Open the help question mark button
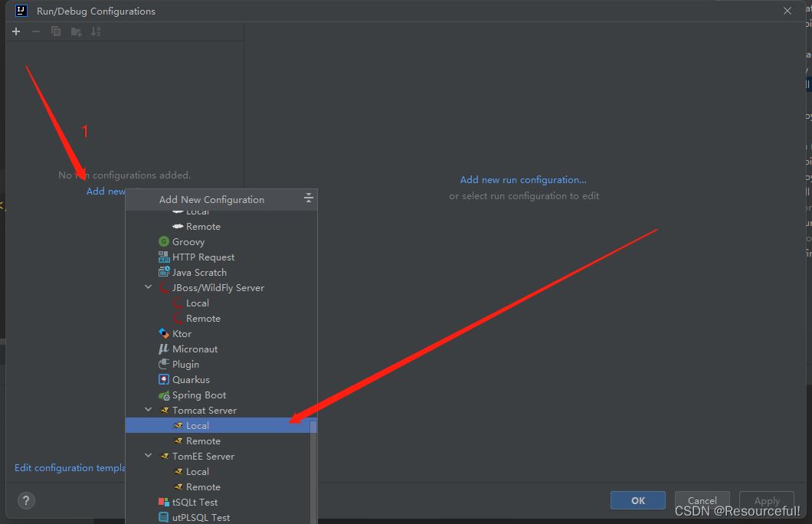 26,501
